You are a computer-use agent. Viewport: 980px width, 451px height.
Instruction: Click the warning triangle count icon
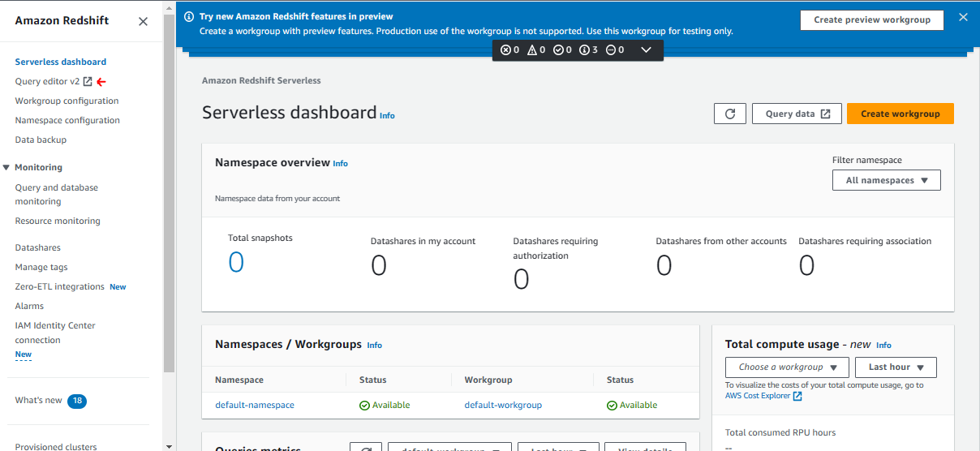tap(532, 50)
